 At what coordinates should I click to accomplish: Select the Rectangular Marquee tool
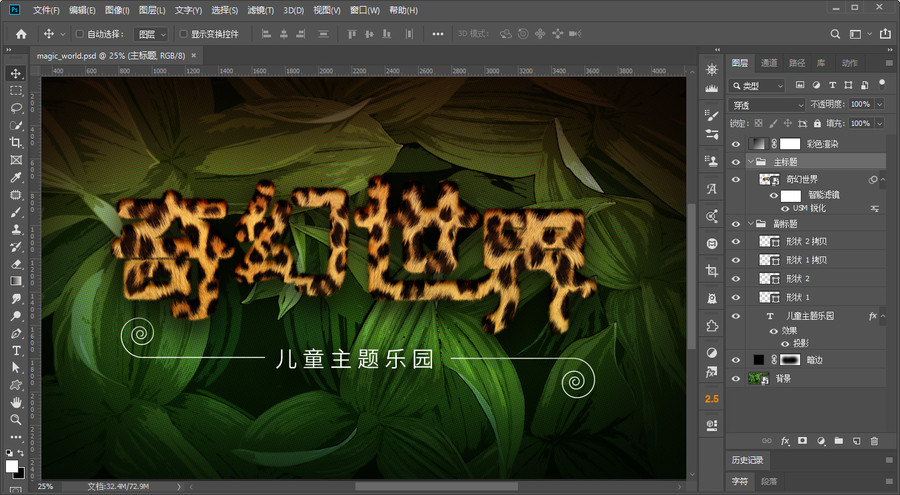[x=16, y=91]
